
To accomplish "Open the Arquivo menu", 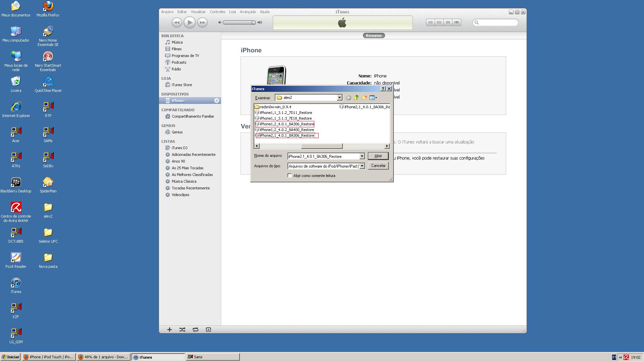I will click(x=167, y=12).
